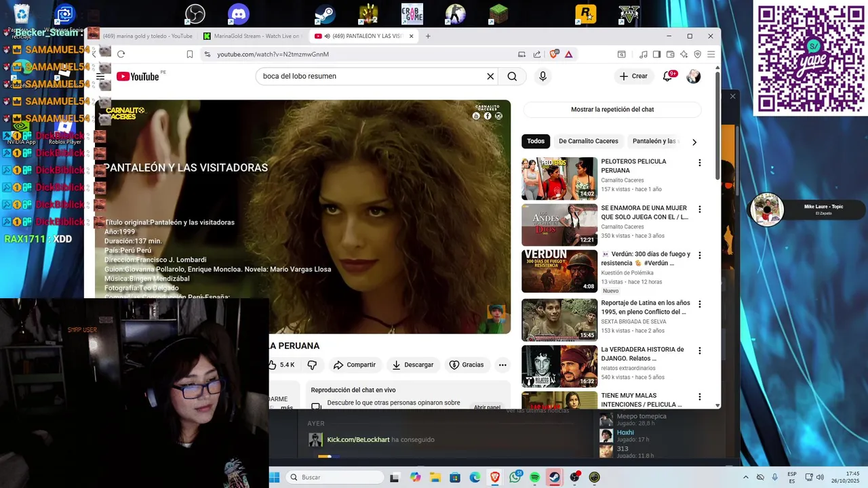
Task: Click Mostrar la repetición del chat
Action: point(612,109)
